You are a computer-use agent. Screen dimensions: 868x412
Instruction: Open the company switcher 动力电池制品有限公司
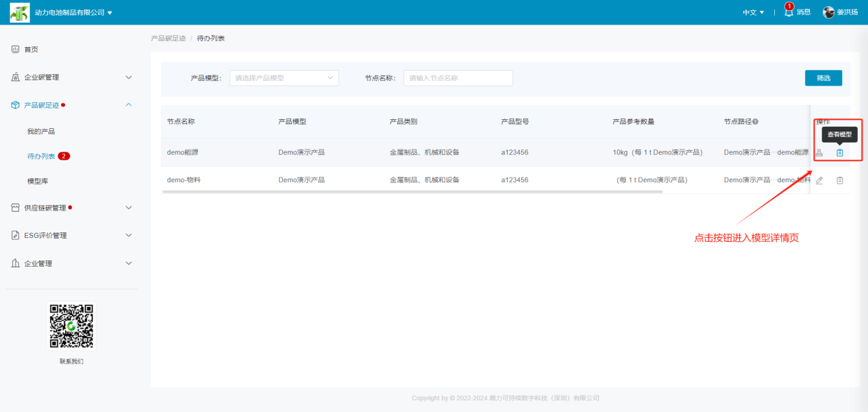tap(73, 12)
